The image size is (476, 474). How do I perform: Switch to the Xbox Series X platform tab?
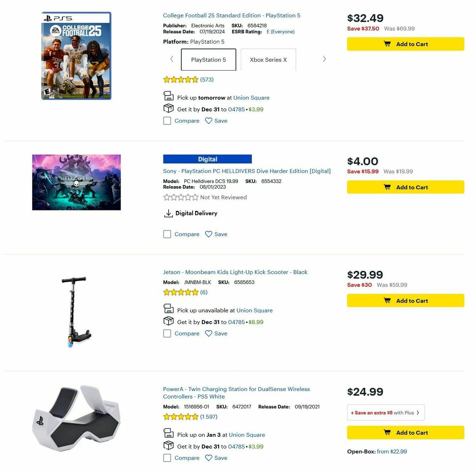[x=268, y=60]
